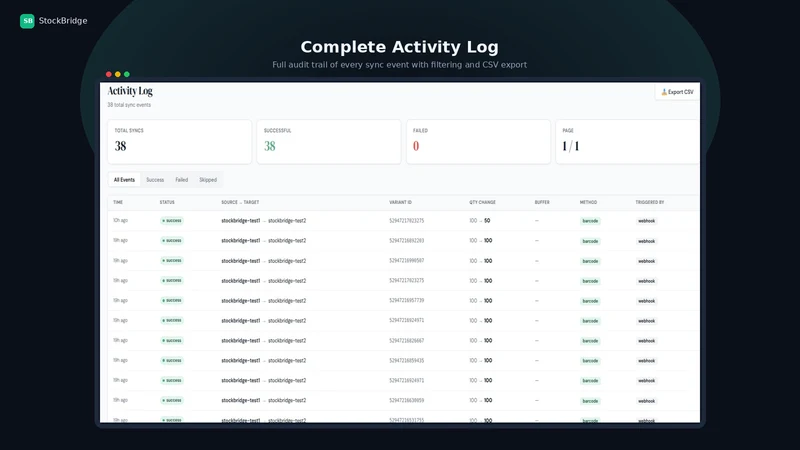Click the 'Activity Log' page heading
Viewport: 800px width, 450px height.
pos(130,91)
